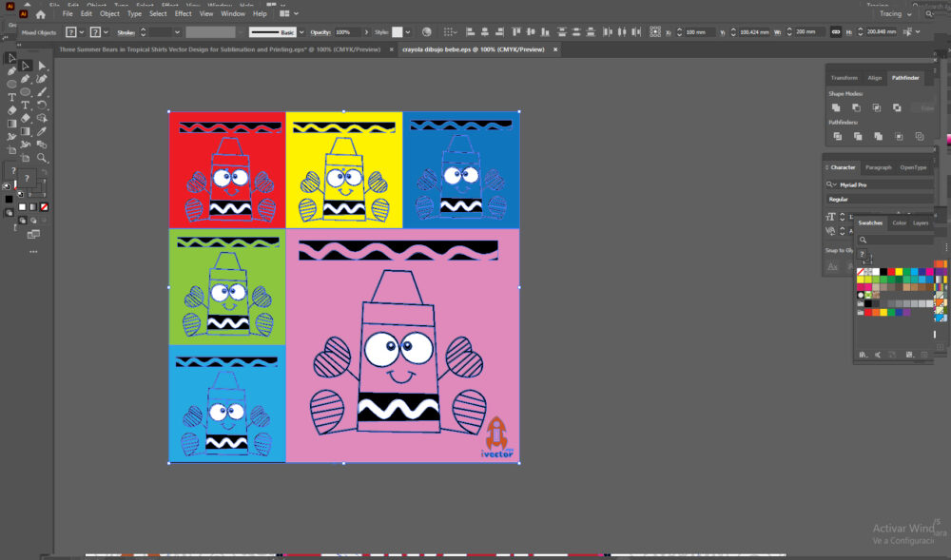Open the Effect menu
Viewport: 951px width, 560px height.
[x=183, y=13]
